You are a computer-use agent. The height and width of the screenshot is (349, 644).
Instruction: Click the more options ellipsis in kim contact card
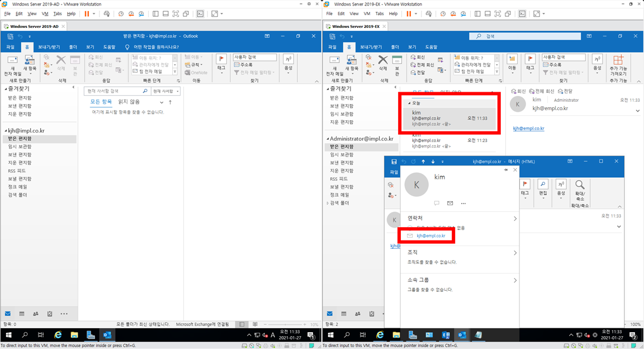[463, 203]
